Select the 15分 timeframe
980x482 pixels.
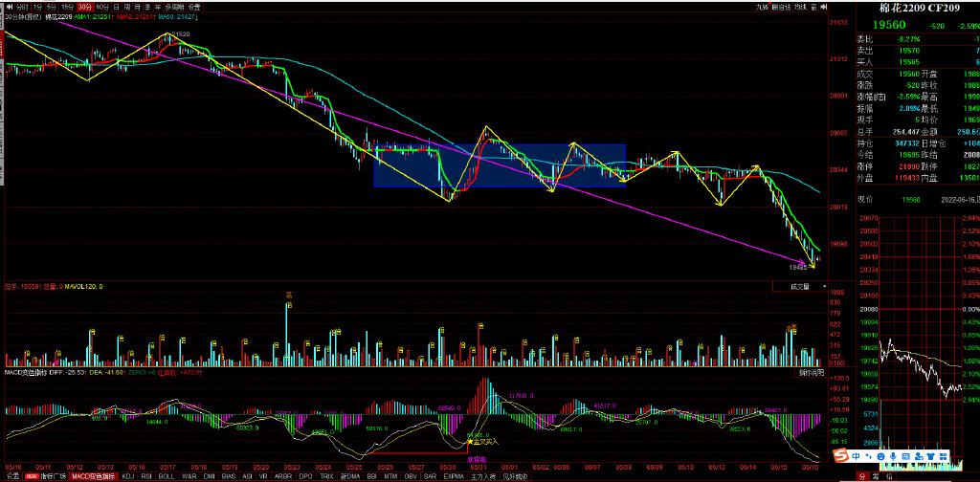(68, 7)
